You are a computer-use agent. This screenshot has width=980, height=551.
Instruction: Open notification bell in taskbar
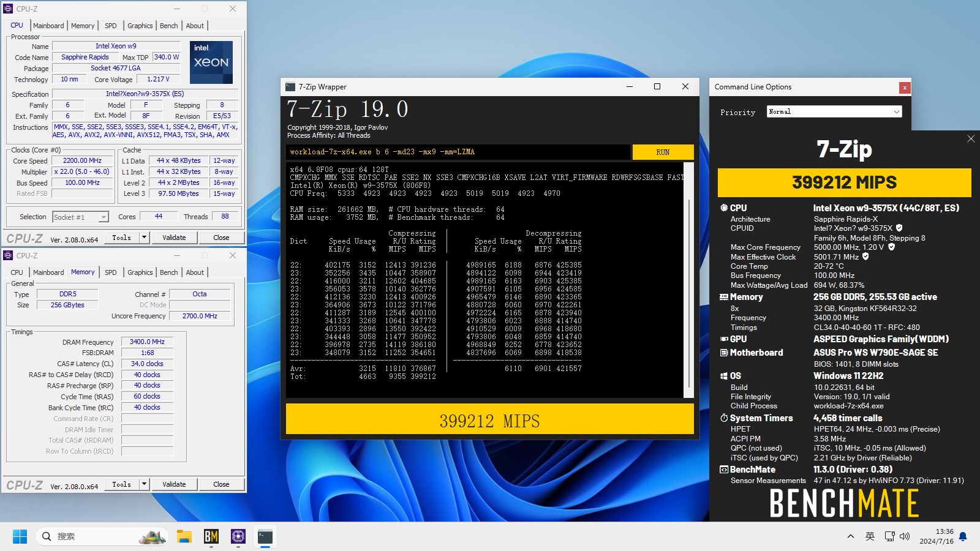click(x=963, y=536)
